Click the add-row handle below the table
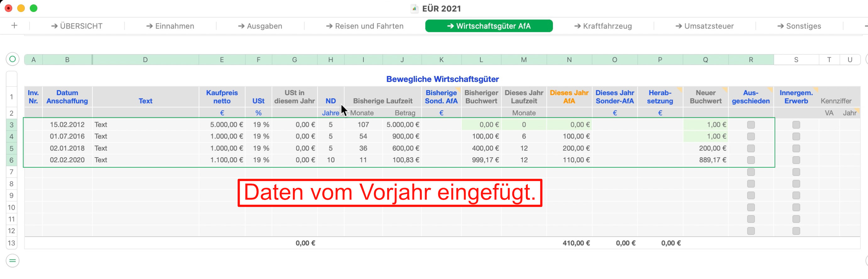This screenshot has height=279, width=868. (13, 260)
